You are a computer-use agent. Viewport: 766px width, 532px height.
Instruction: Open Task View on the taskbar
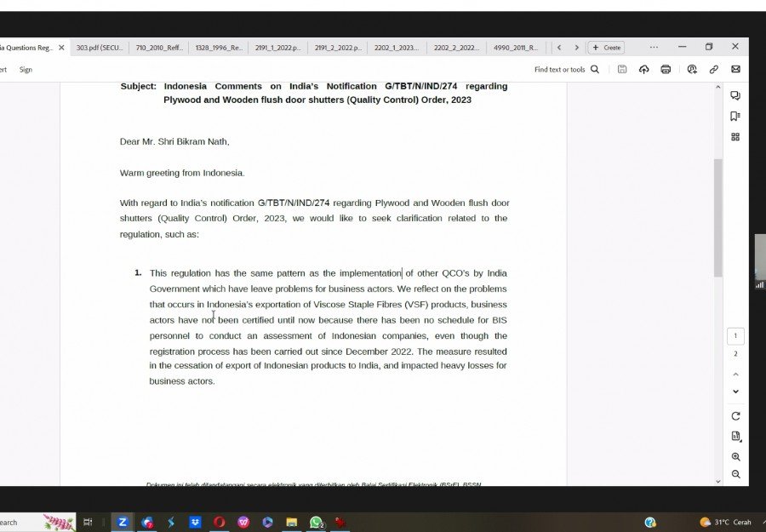88,523
